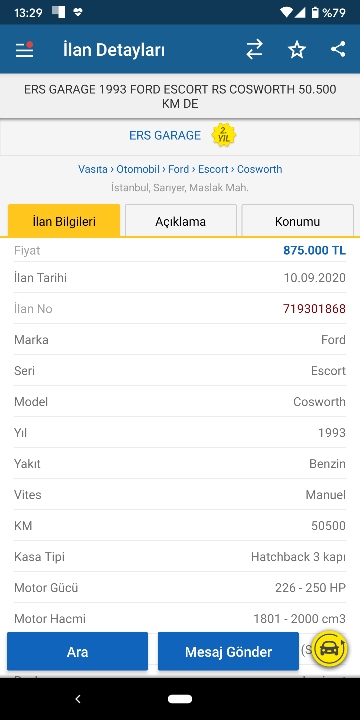Open the Ford breadcrumb link

(179, 169)
